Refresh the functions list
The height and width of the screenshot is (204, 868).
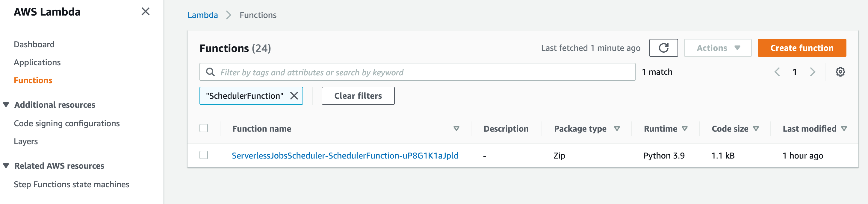click(663, 48)
